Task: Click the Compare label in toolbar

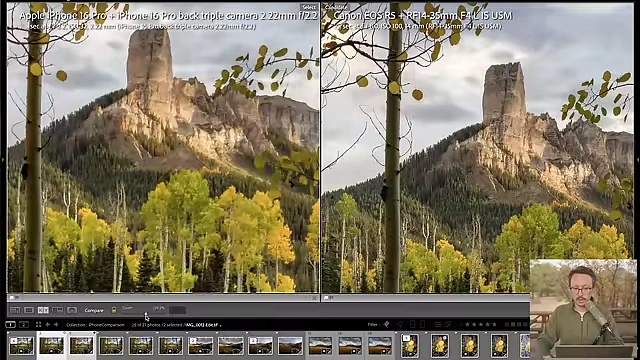Action: click(94, 311)
